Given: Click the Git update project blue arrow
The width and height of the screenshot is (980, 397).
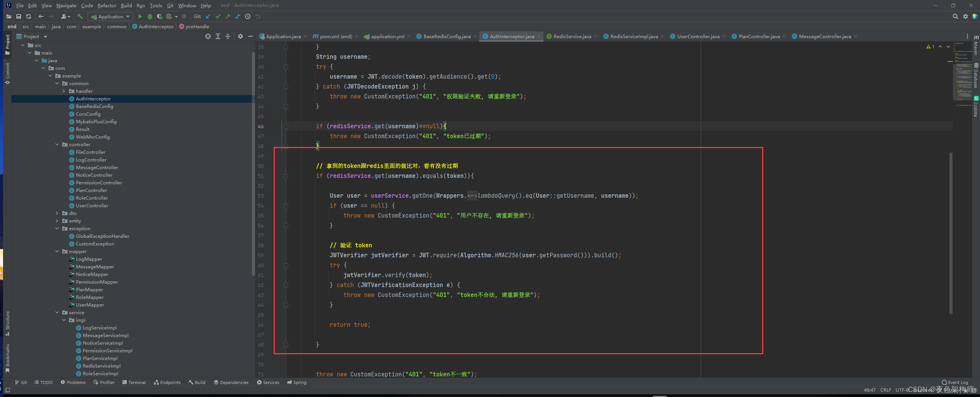Looking at the screenshot, I should coord(208,16).
